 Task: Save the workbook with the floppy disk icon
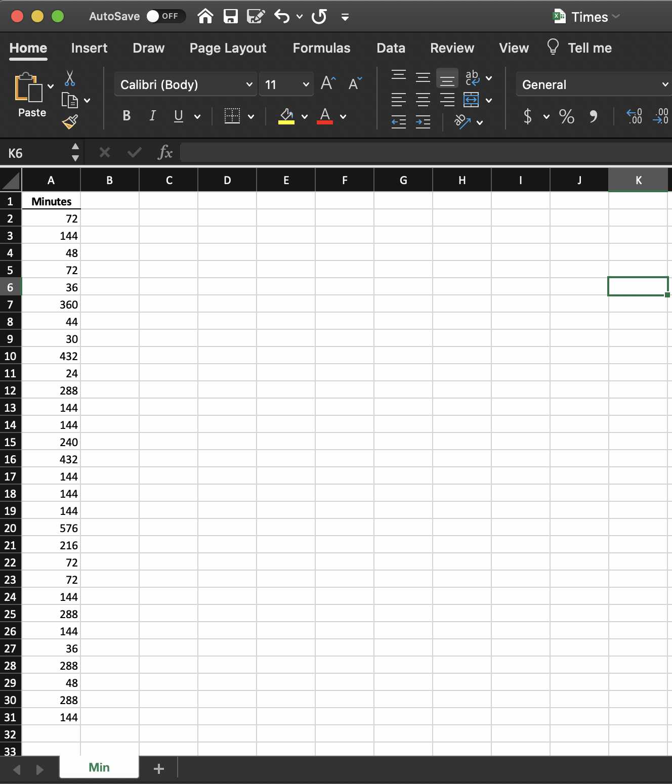pyautogui.click(x=231, y=17)
